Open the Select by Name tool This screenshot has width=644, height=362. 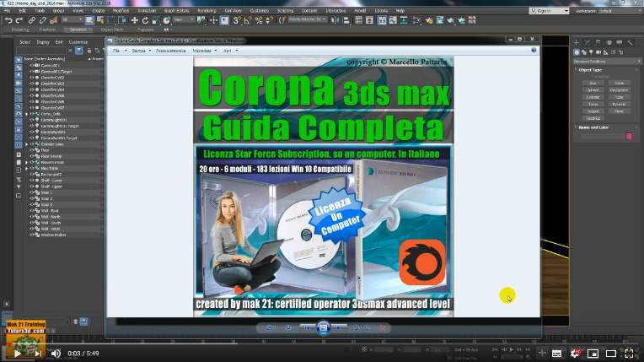pyautogui.click(x=99, y=20)
